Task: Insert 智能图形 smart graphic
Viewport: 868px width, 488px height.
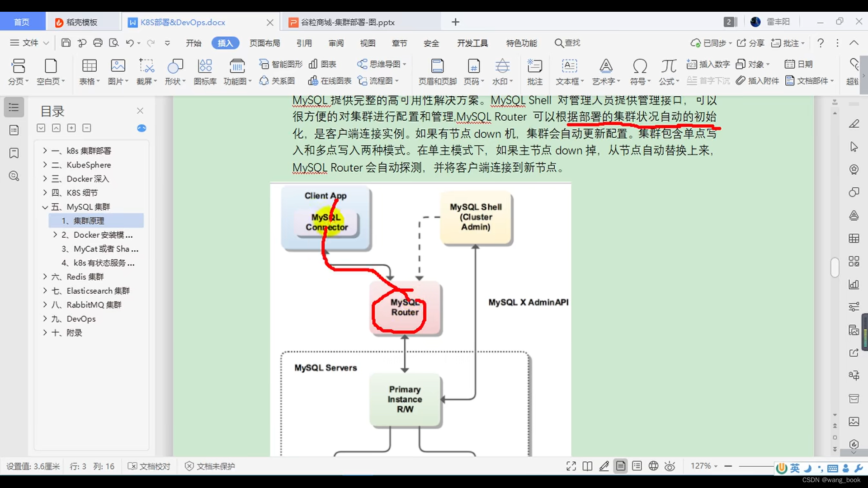Action: point(281,64)
